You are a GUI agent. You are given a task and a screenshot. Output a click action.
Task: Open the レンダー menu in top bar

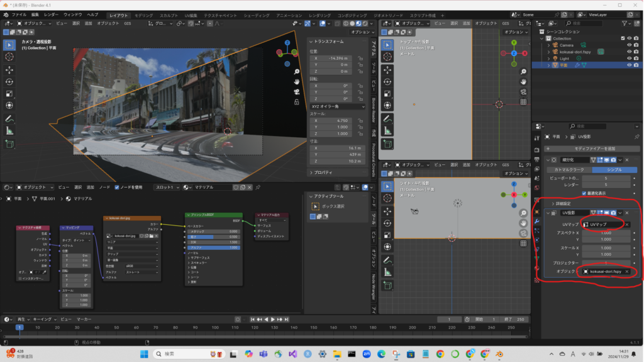pyautogui.click(x=51, y=14)
